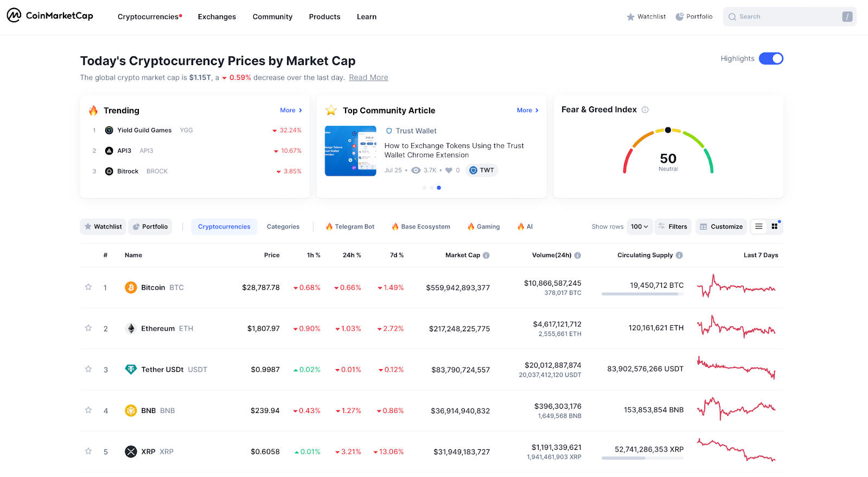The width and height of the screenshot is (868, 477).
Task: Click the XRP logo icon
Action: pyautogui.click(x=131, y=452)
